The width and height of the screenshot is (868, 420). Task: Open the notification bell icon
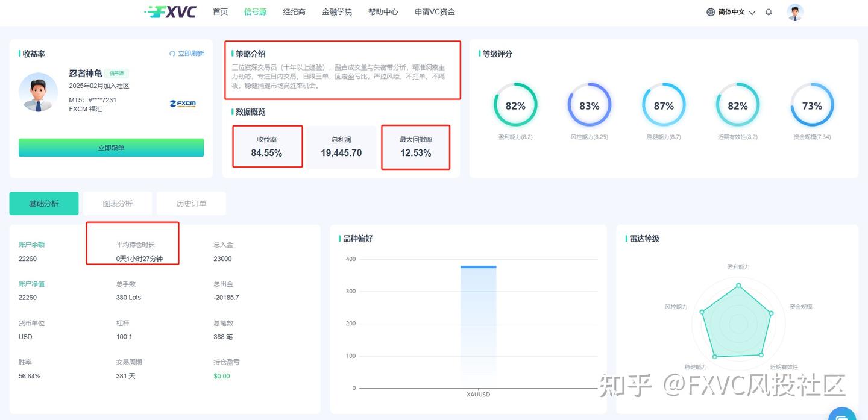769,11
